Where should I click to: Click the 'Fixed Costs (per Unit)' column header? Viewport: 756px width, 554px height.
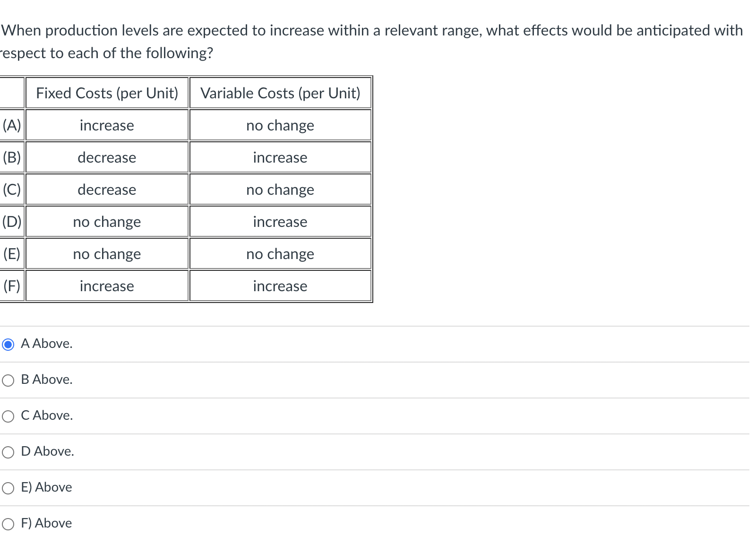107,93
